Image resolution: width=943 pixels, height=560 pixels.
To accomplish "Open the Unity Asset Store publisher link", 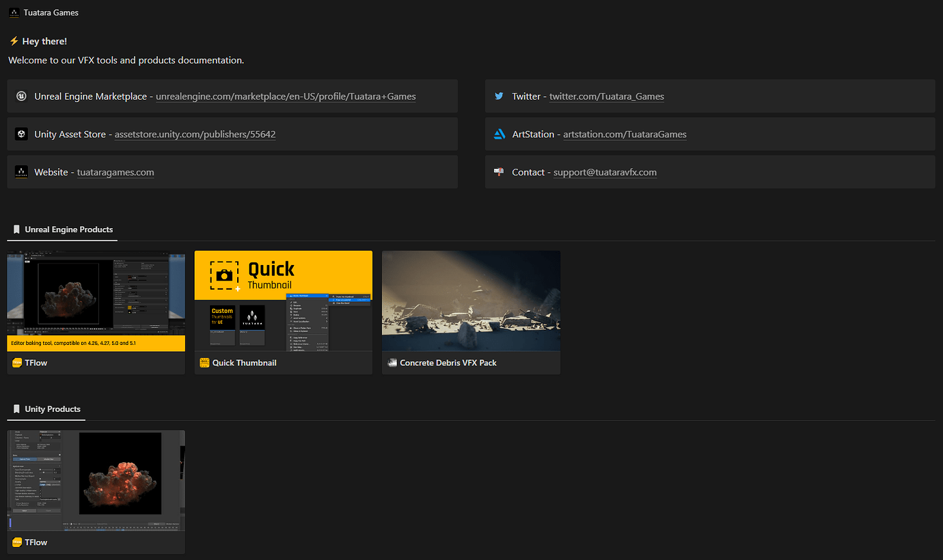I will tap(195, 134).
